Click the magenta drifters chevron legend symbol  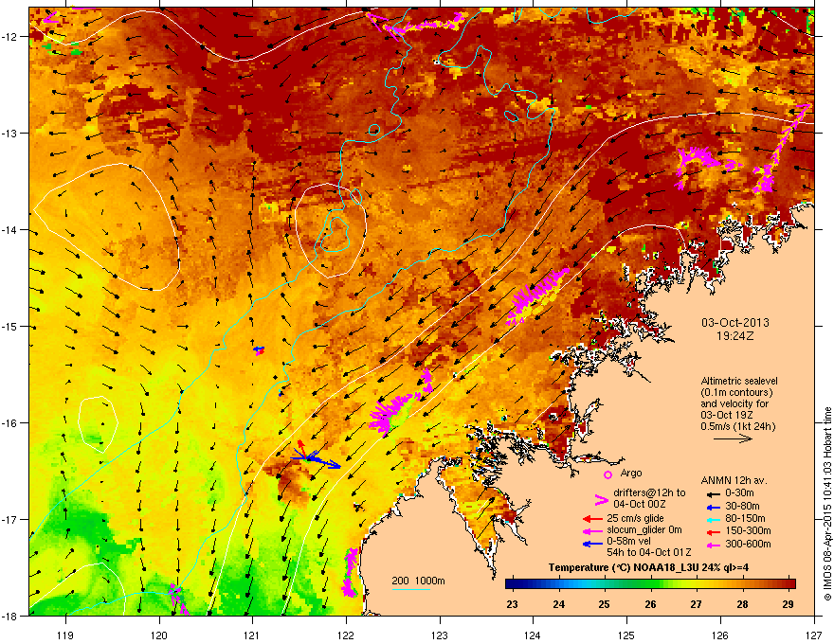tap(601, 499)
